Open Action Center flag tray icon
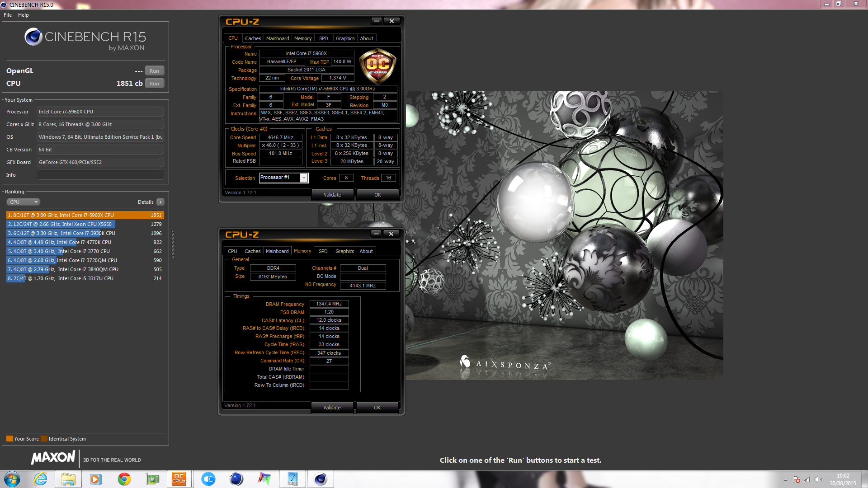Screen dimensions: 868x488 (797, 479)
